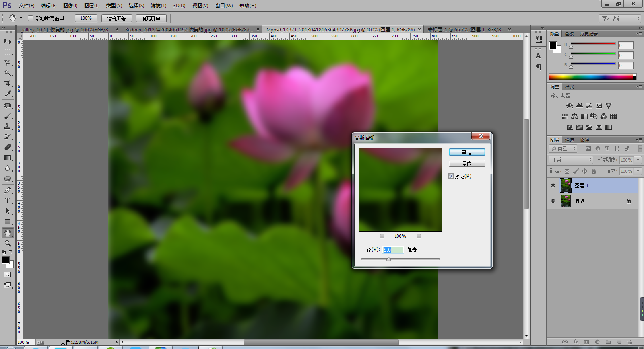Open the 类型 layer filter dropdown

click(x=563, y=148)
